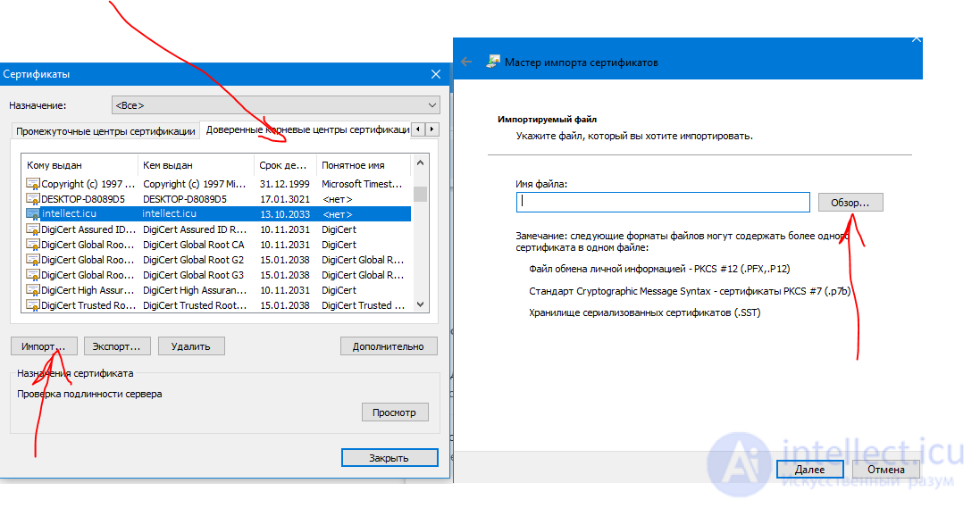Click the list scrollbar down arrow
980x508 pixels.
[x=420, y=305]
